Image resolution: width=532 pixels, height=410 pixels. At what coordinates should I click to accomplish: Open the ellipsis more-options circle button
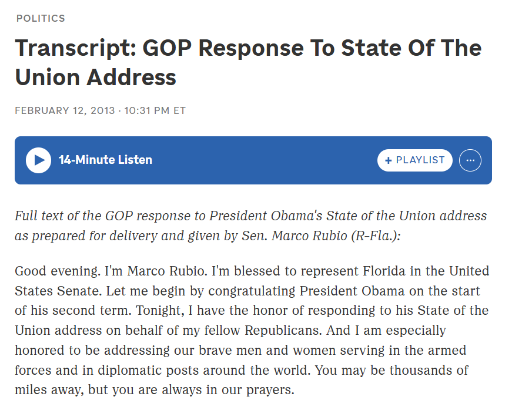pos(470,160)
